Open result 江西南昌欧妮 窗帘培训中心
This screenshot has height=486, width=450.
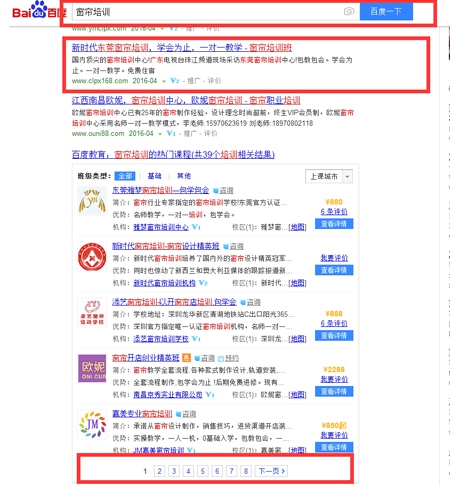click(186, 100)
